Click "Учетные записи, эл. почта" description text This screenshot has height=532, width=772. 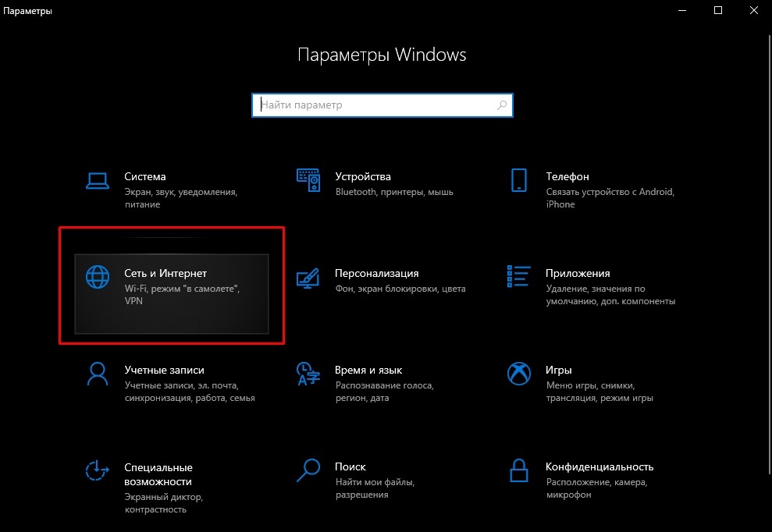(x=190, y=392)
